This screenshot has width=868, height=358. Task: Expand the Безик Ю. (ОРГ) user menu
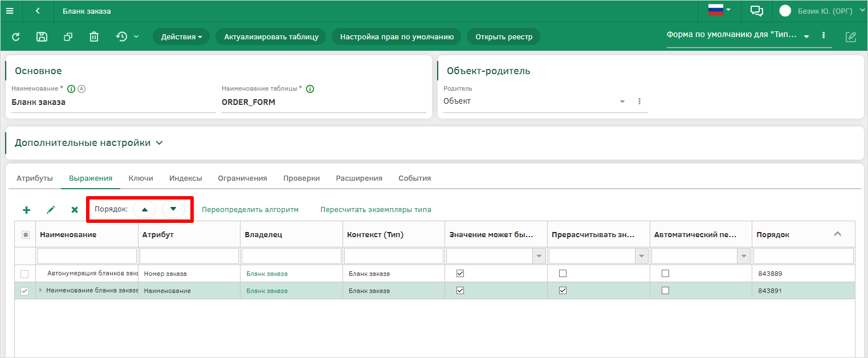831,11
